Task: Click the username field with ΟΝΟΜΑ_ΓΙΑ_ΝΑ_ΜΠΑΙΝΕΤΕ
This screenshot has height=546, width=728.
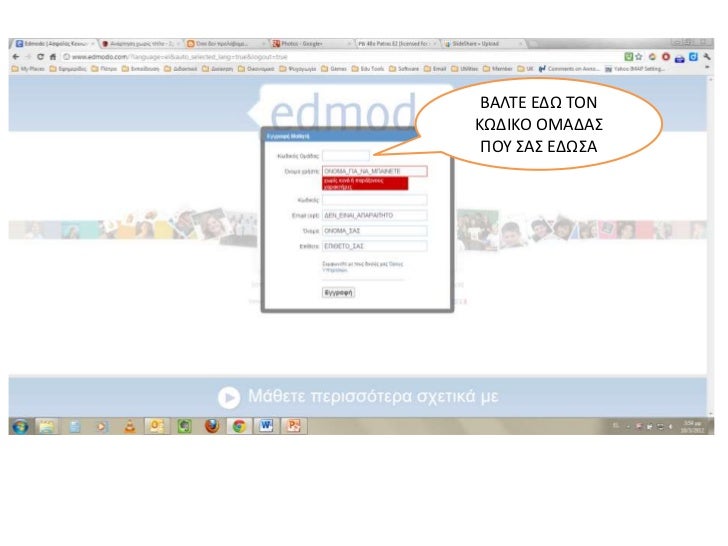Action: pyautogui.click(x=375, y=171)
